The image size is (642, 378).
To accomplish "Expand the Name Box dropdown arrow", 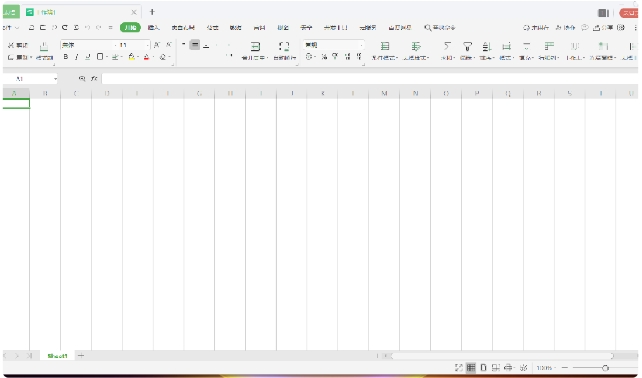I will (55, 79).
